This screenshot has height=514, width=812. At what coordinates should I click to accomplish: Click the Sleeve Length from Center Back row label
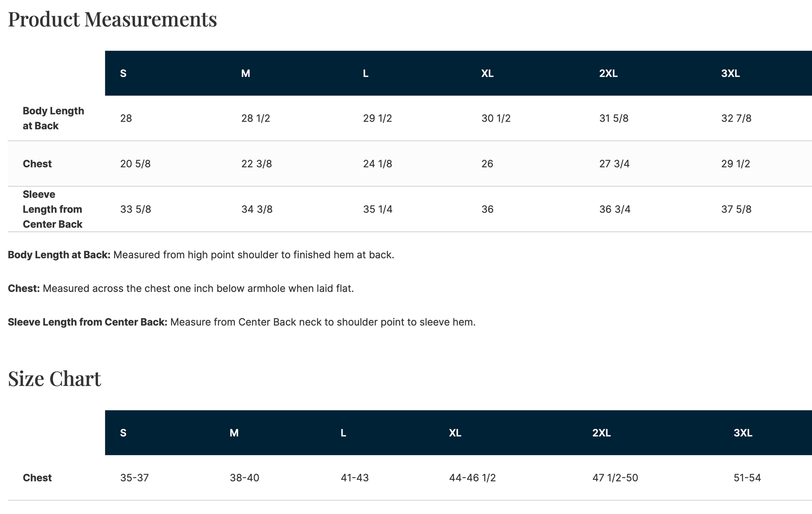(52, 209)
